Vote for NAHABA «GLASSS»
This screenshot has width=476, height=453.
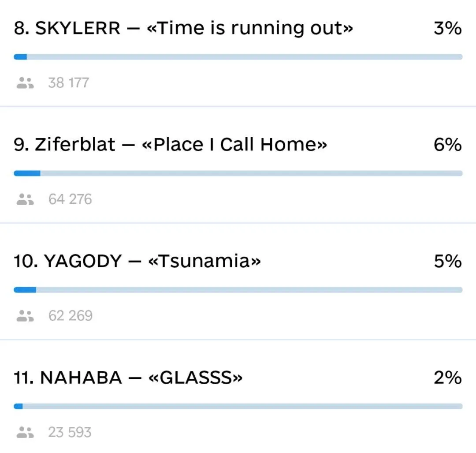click(x=128, y=378)
